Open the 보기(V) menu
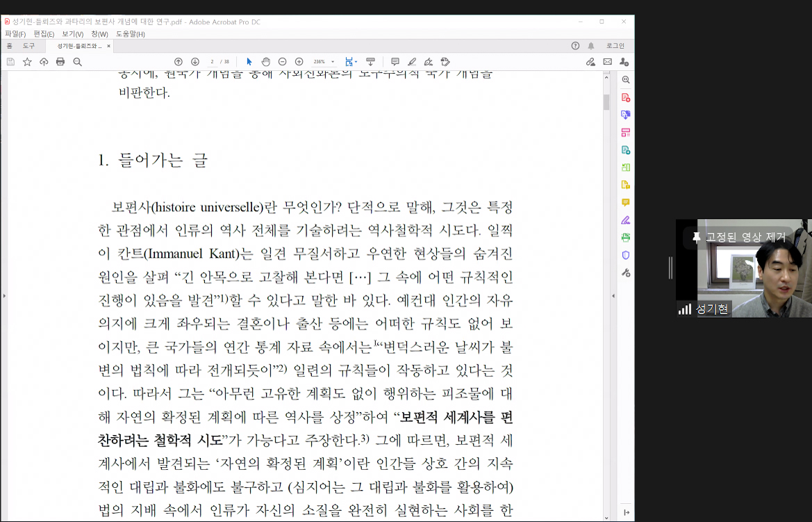The width and height of the screenshot is (812, 522). (72, 33)
